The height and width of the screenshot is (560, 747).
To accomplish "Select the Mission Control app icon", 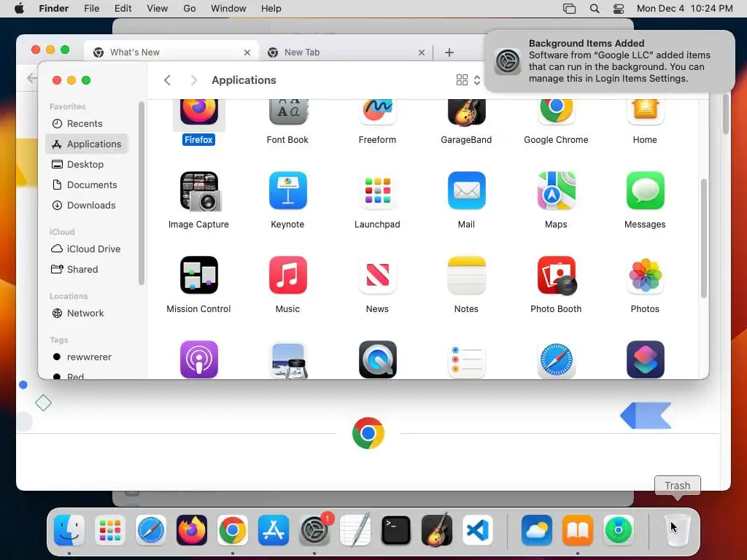I will [198, 275].
